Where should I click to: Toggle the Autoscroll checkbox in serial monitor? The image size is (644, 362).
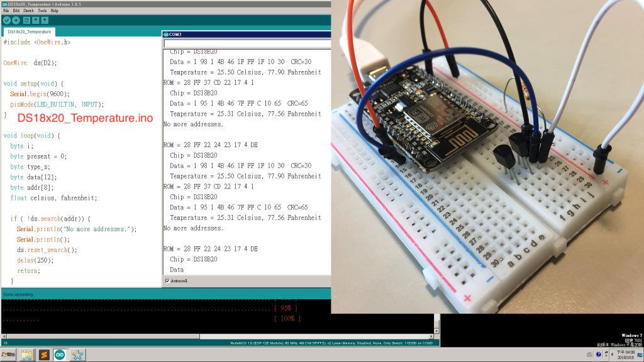(167, 281)
